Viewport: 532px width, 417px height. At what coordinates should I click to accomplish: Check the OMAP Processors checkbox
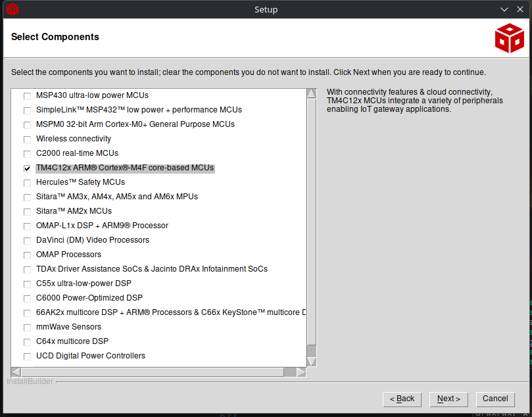pyautogui.click(x=27, y=255)
